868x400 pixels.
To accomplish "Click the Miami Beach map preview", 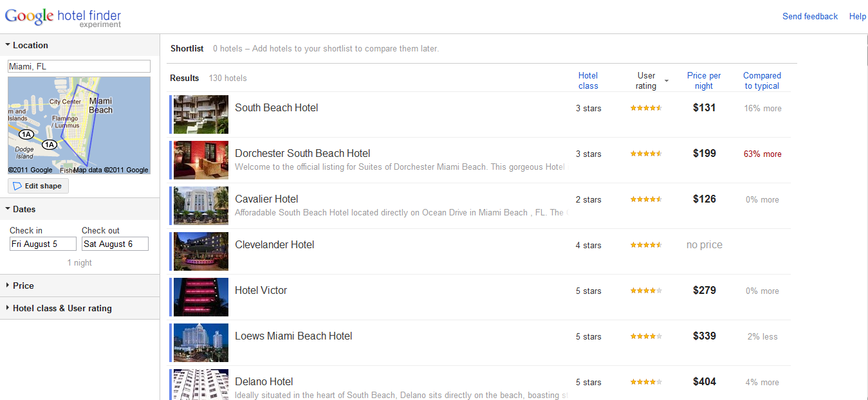I will point(78,125).
